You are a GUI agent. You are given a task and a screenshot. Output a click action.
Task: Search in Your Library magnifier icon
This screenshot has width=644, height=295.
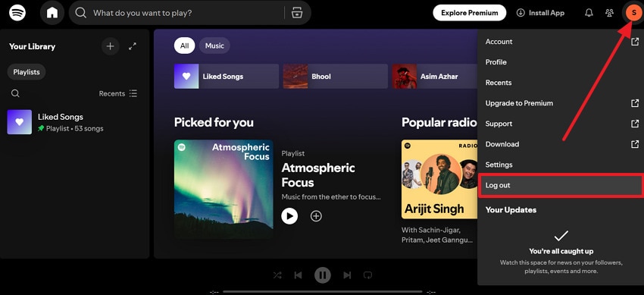click(x=15, y=94)
